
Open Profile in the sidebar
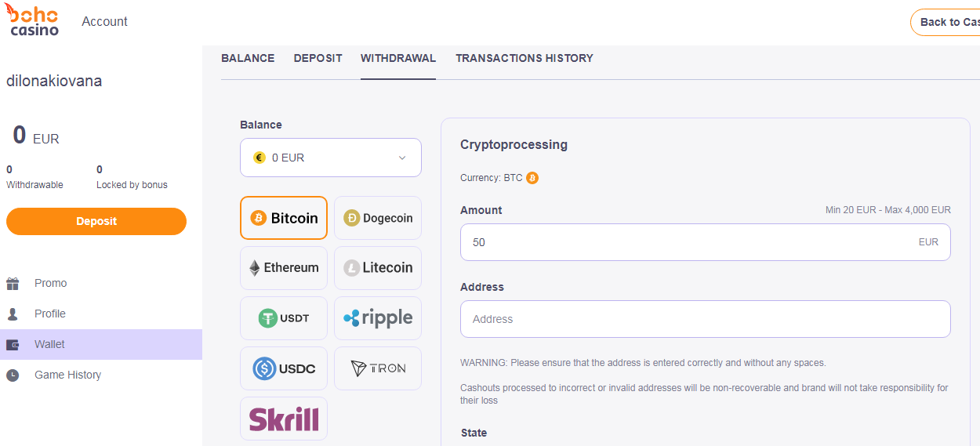point(50,314)
